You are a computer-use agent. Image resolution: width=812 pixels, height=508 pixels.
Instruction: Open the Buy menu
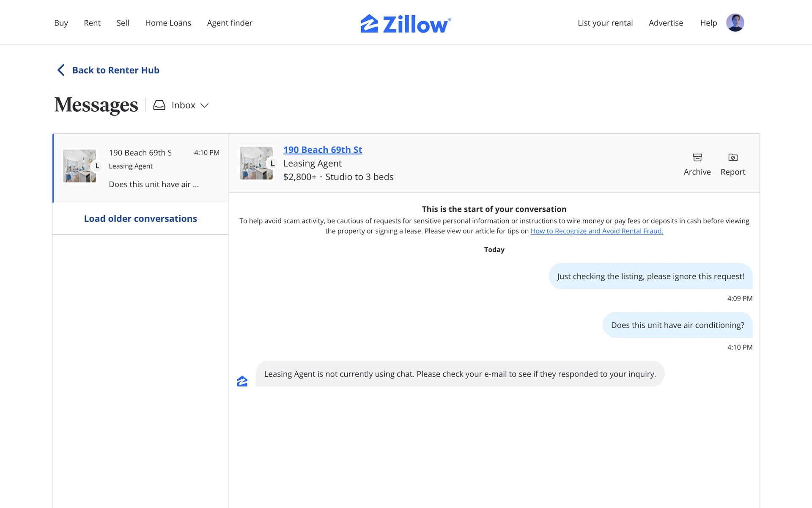(61, 23)
